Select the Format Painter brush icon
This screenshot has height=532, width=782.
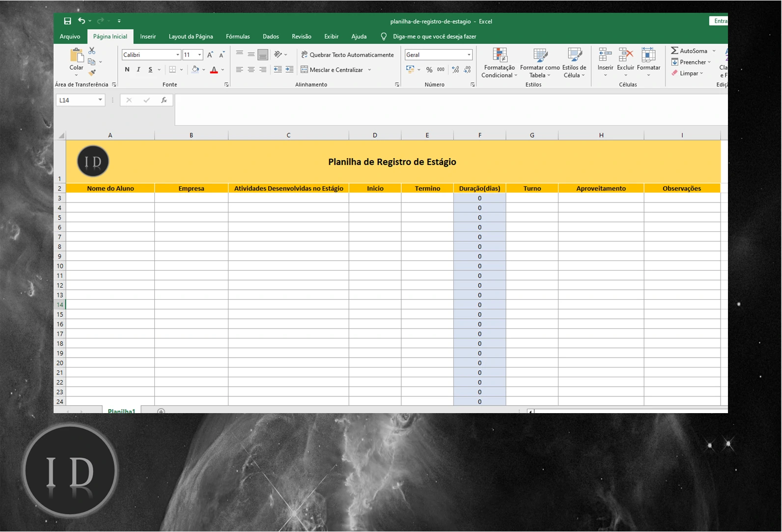pyautogui.click(x=92, y=73)
